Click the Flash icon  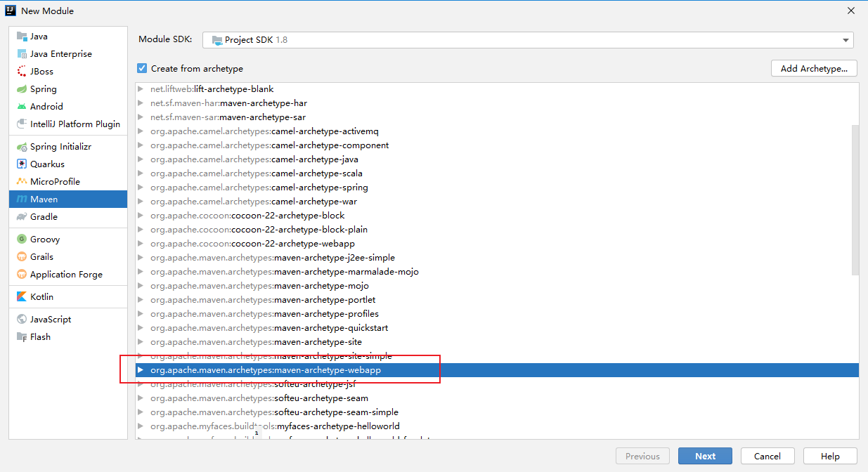(22, 337)
